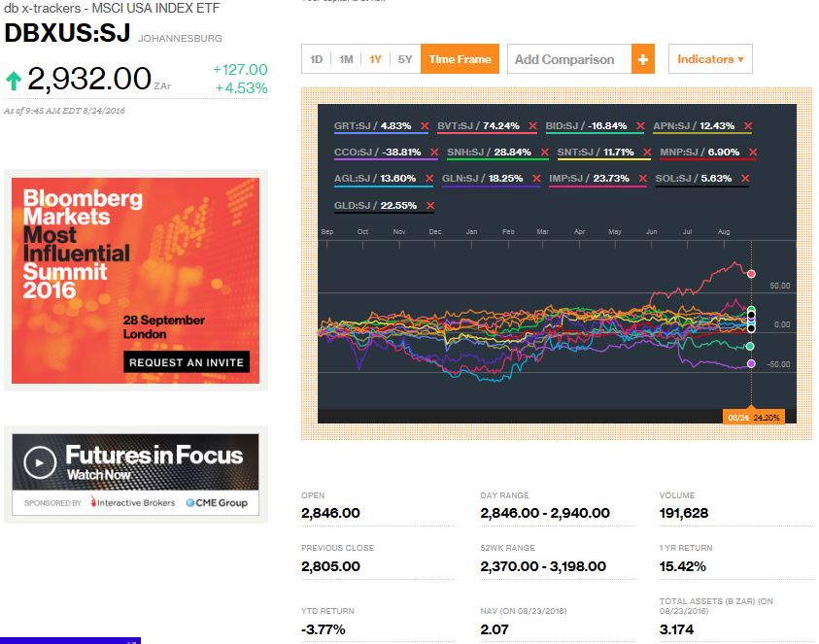Select the 1Y chart range
Screen dimensions: 819x644
tap(375, 59)
